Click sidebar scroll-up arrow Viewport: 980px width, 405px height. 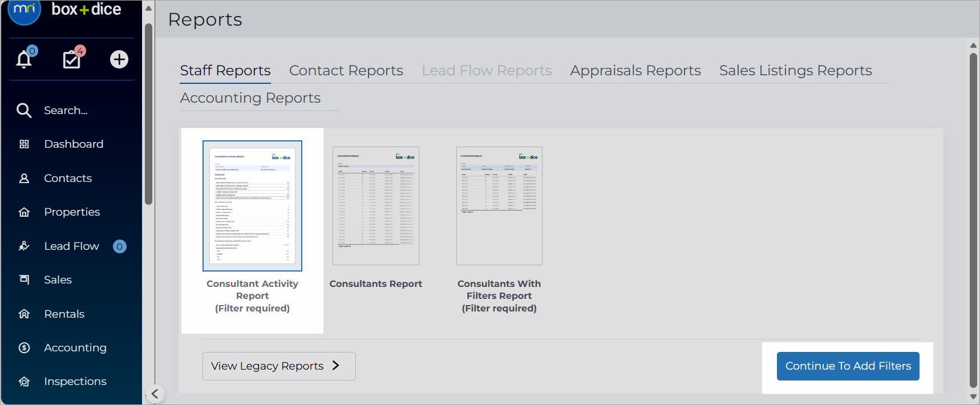click(x=149, y=8)
